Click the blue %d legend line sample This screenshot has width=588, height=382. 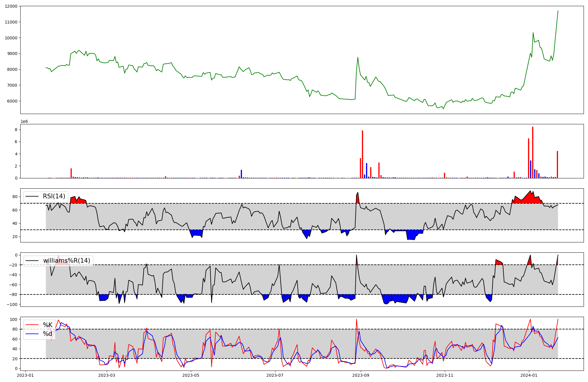pos(32,334)
